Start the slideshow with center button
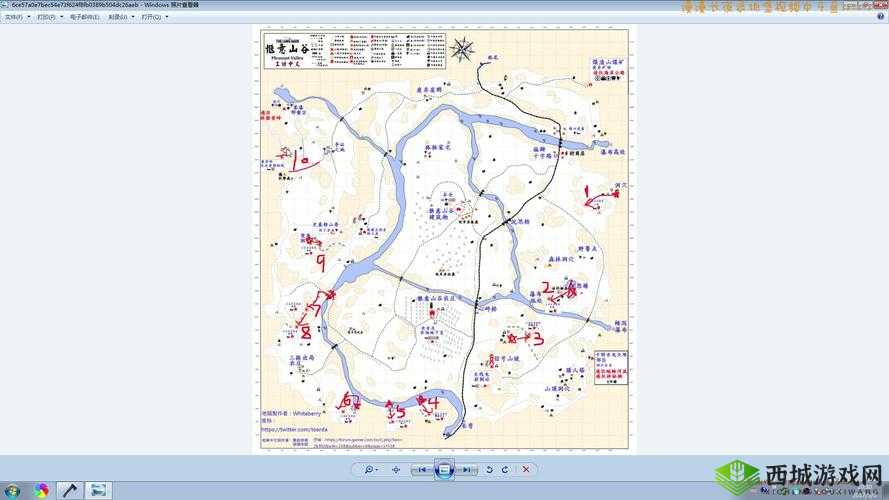The image size is (889, 500). point(445,469)
